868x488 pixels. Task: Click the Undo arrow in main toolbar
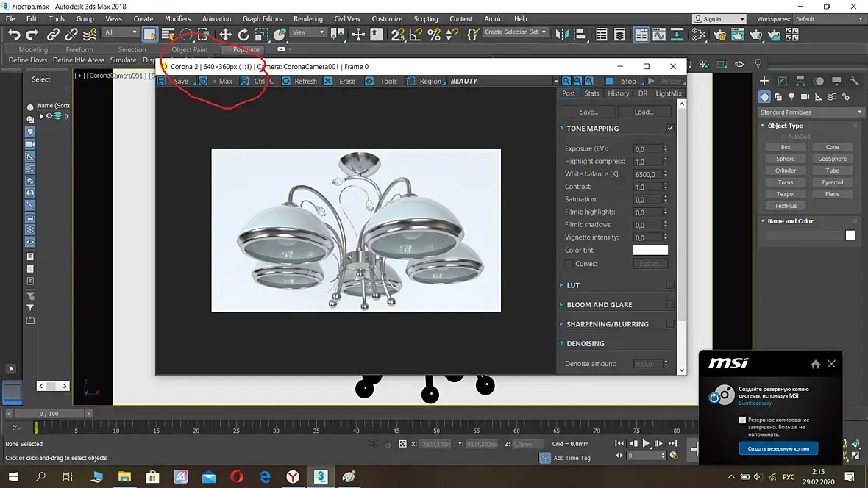(14, 35)
